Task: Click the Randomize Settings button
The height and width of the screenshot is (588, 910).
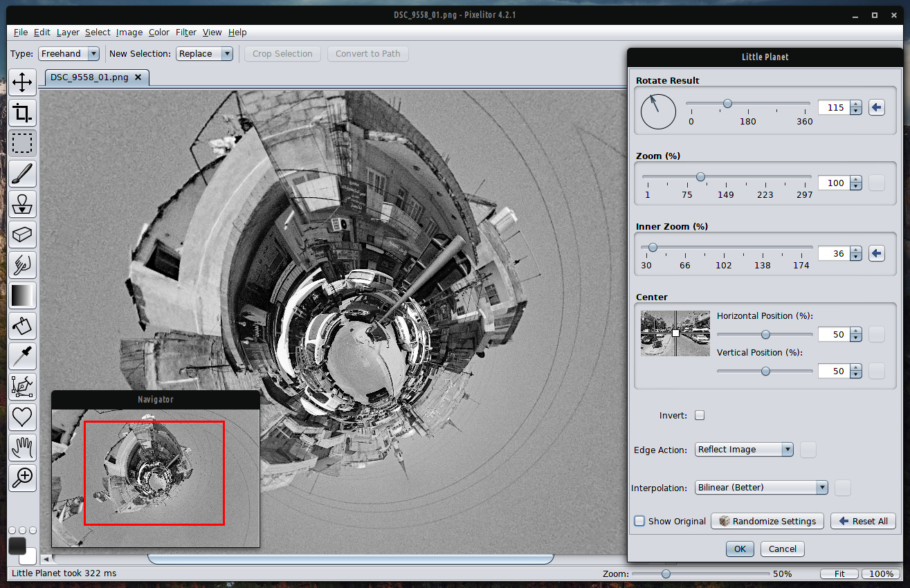Action: pyautogui.click(x=767, y=521)
